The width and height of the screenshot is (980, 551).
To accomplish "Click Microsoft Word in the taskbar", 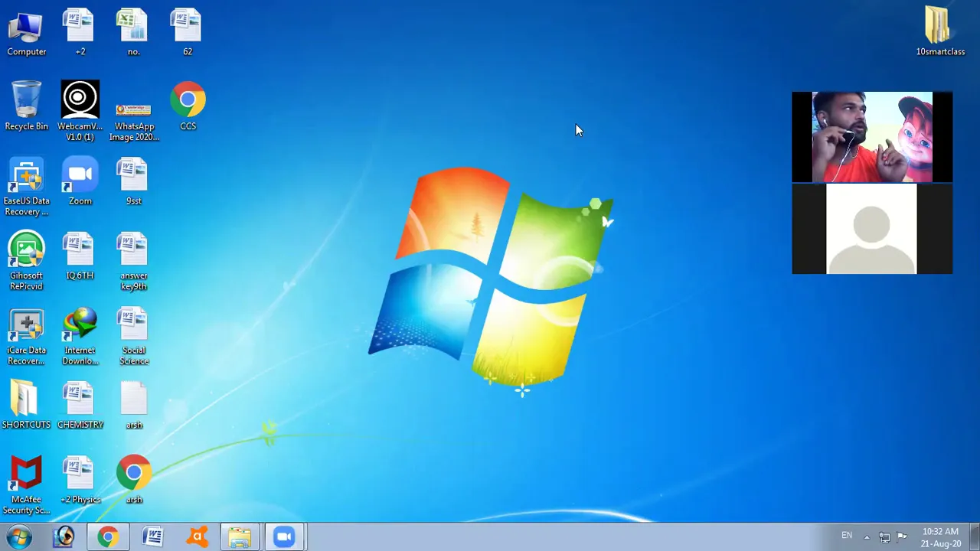I will click(152, 537).
